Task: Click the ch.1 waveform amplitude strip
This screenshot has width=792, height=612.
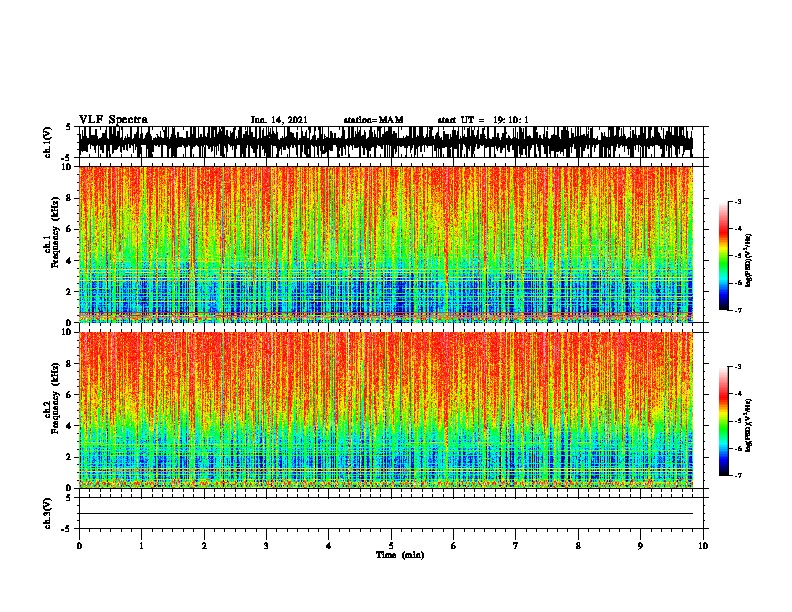Action: pyautogui.click(x=386, y=142)
